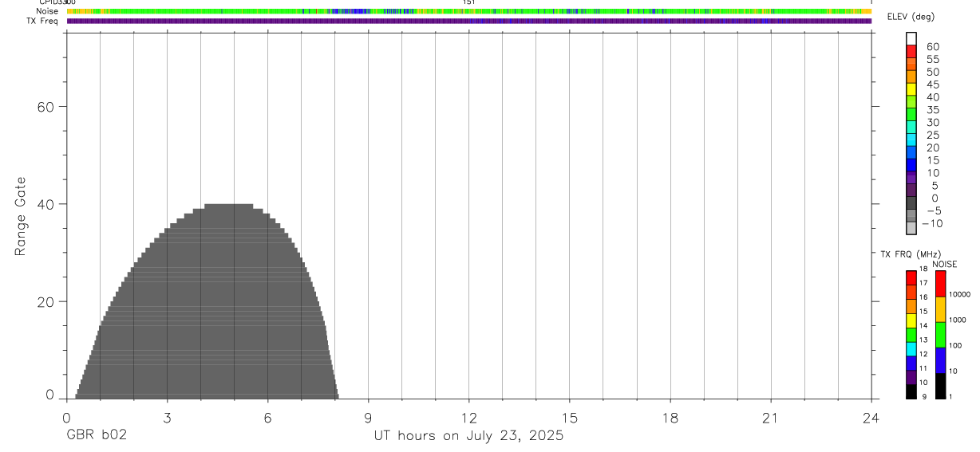This screenshot has height=452, width=980.
Task: Choose the green TX FRQ swatch between 13 and 14
Action: tap(911, 336)
